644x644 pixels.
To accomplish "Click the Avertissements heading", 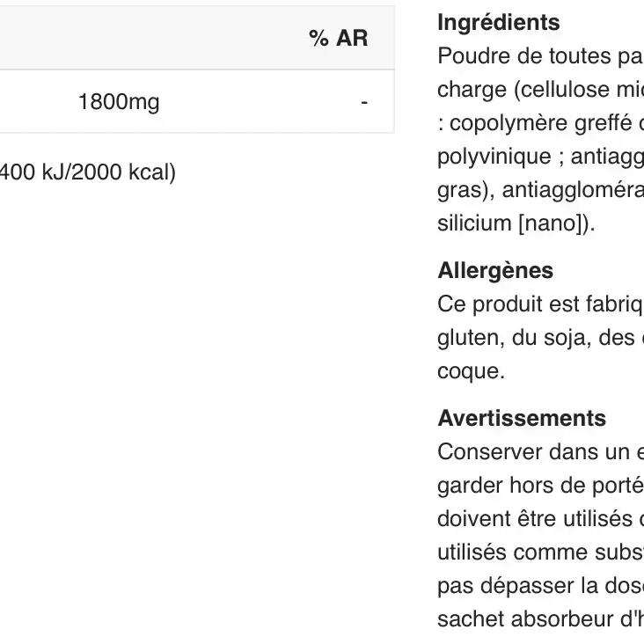I will click(x=522, y=418).
